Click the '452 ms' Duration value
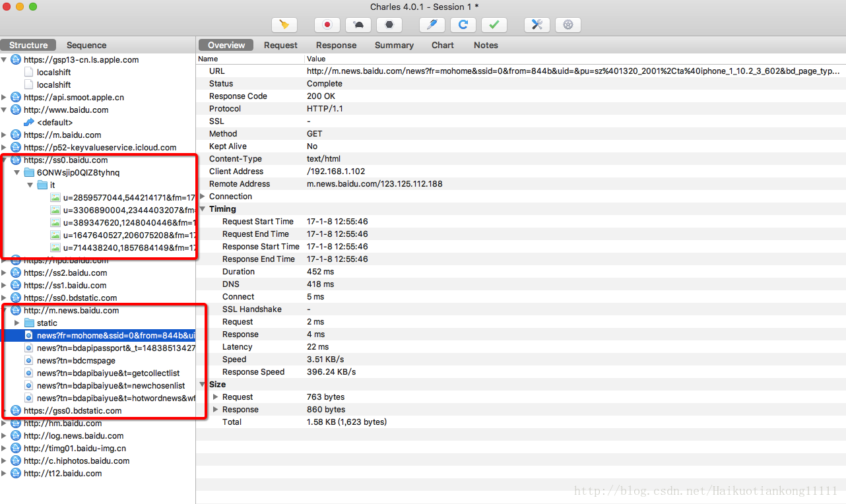The image size is (846, 504). tap(320, 271)
